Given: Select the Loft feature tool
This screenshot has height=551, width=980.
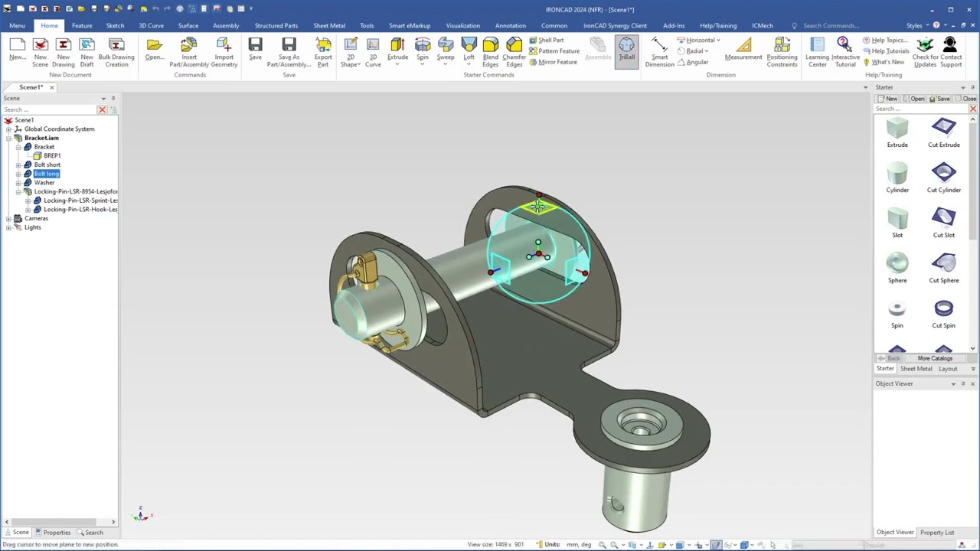Looking at the screenshot, I should point(469,49).
